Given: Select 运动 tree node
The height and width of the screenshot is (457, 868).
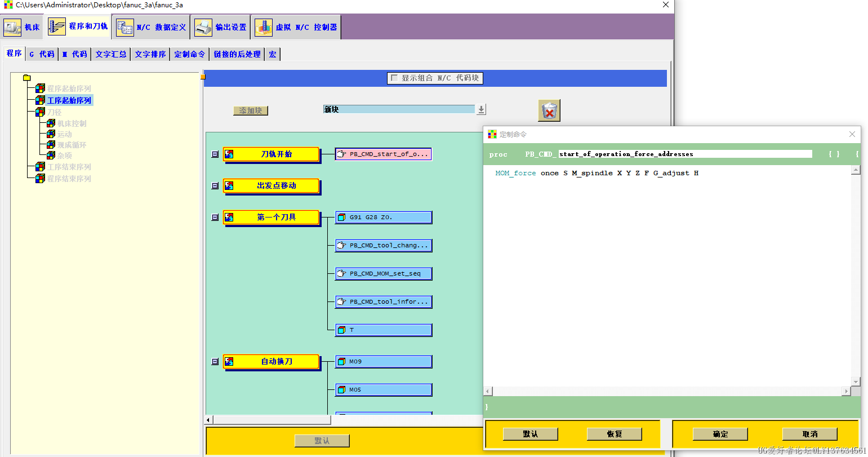Looking at the screenshot, I should coord(64,134).
